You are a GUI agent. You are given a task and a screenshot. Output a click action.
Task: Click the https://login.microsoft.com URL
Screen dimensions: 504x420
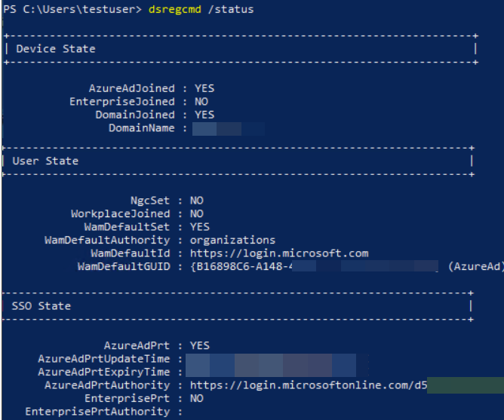pos(279,253)
